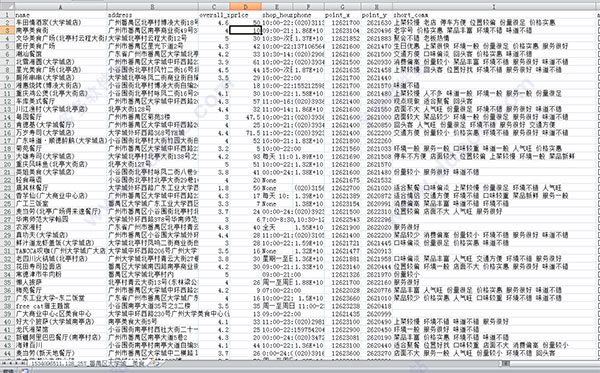Click the "point_y" header cell

coord(377,15)
